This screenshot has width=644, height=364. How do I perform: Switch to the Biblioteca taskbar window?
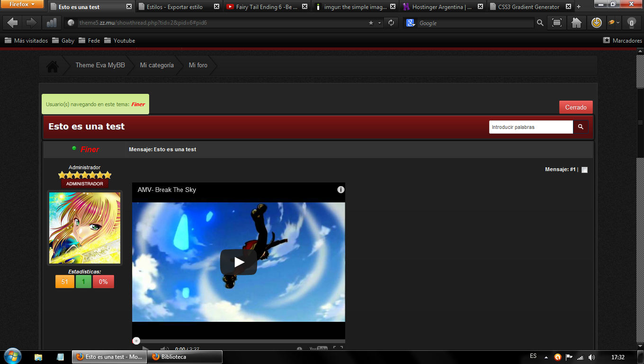(185, 357)
